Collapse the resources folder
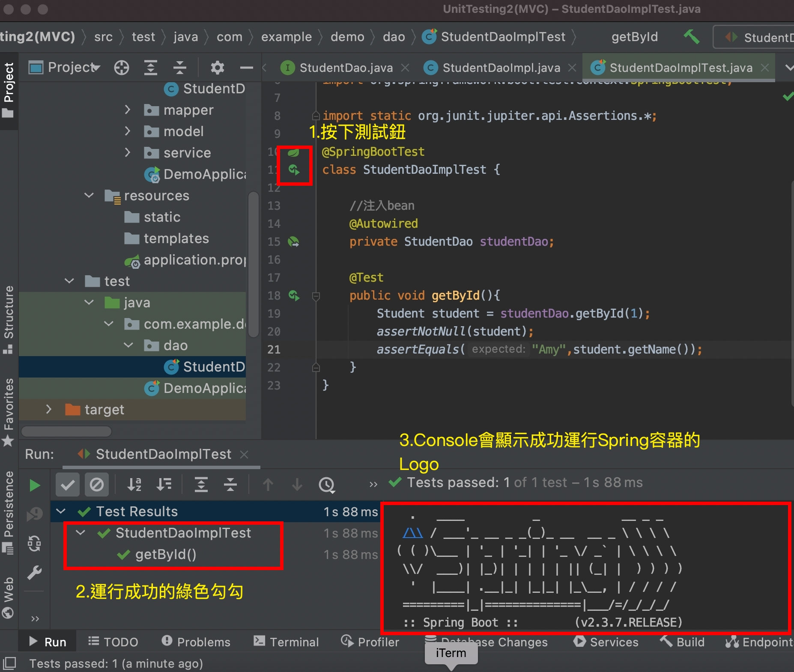Viewport: 794px width, 672px height. (x=89, y=196)
